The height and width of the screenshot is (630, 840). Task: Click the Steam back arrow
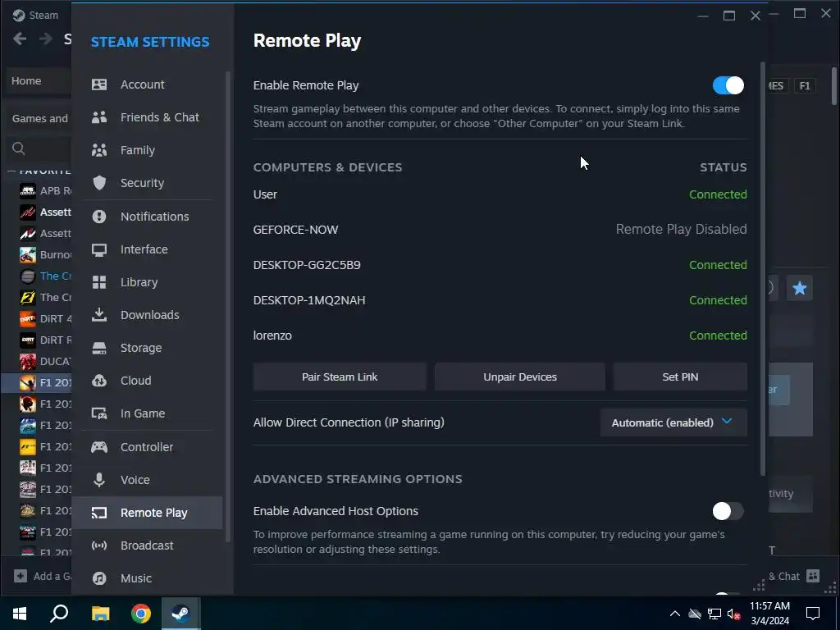click(x=20, y=39)
